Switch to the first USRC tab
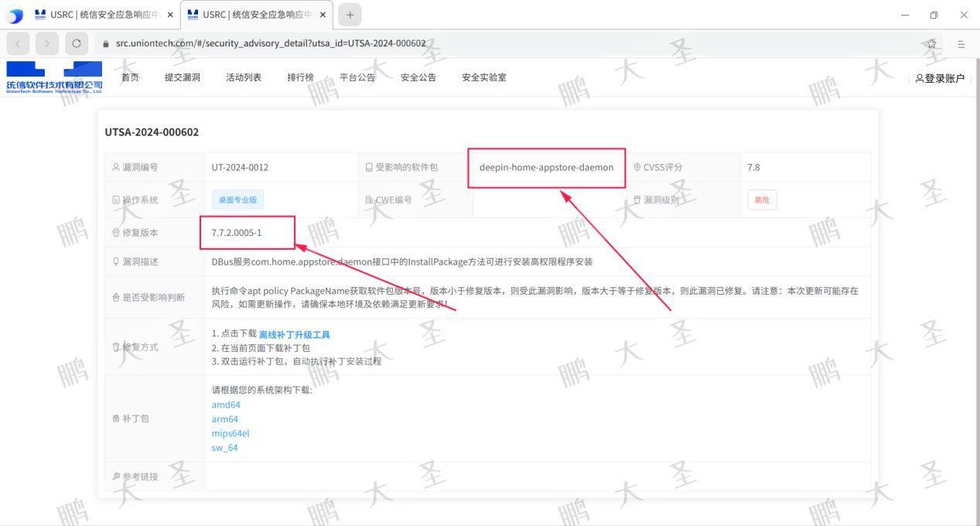This screenshot has width=980, height=526. click(x=104, y=15)
